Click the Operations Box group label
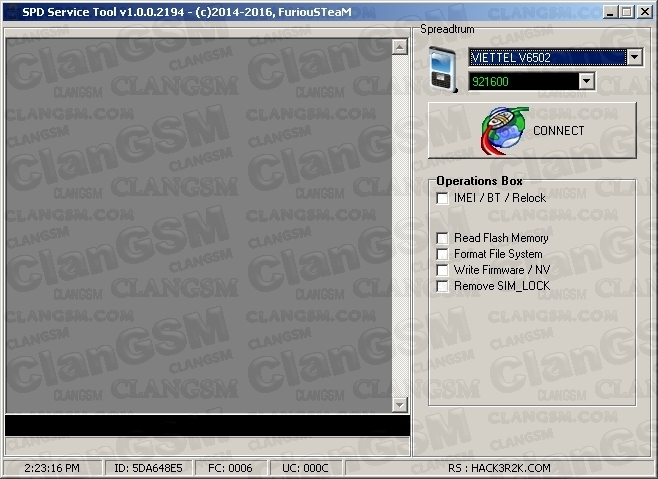The height and width of the screenshot is (479, 658). pos(479,181)
